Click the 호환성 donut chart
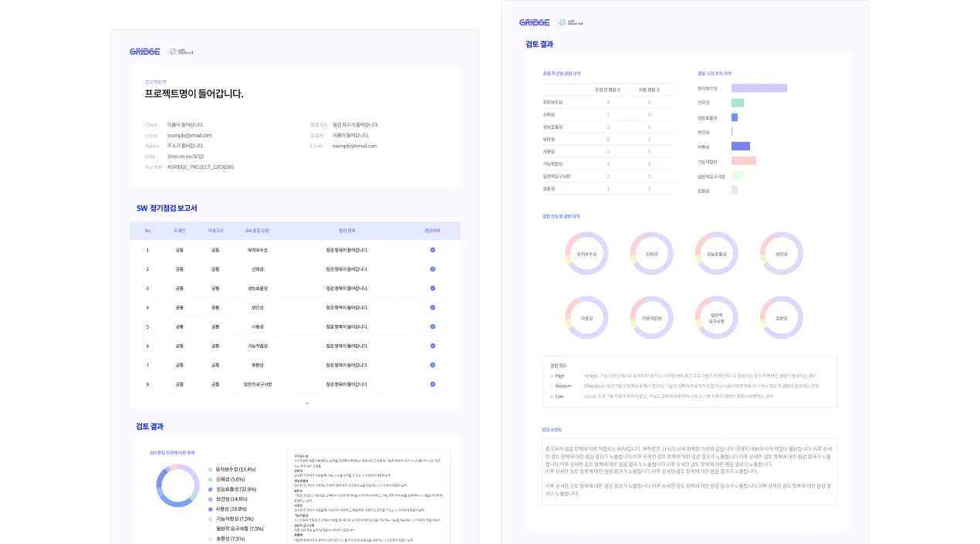 782,318
